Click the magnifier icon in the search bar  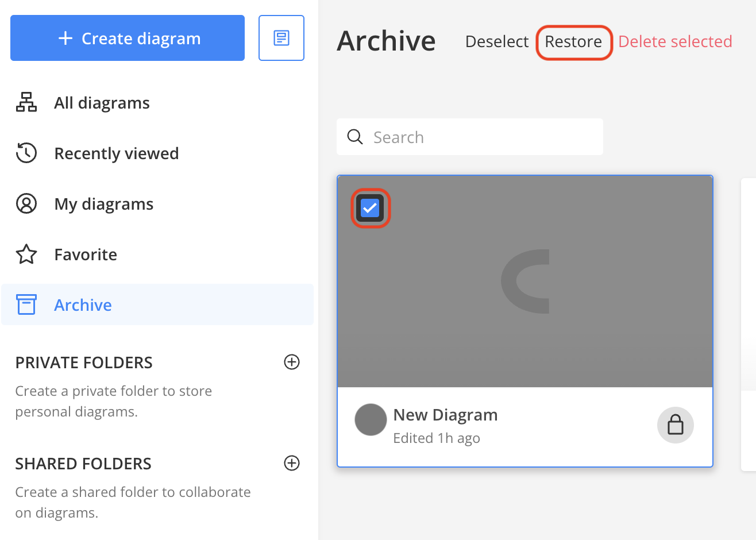click(355, 137)
